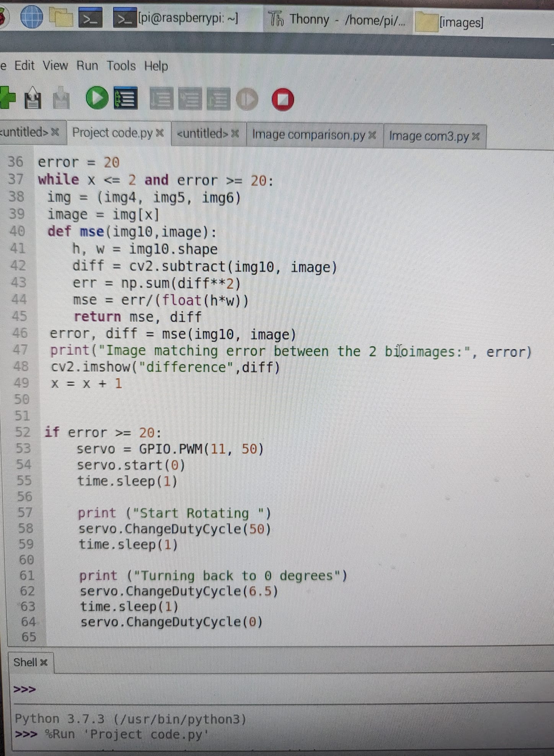
Task: Click the "if error >= 20:" line
Action: click(103, 432)
